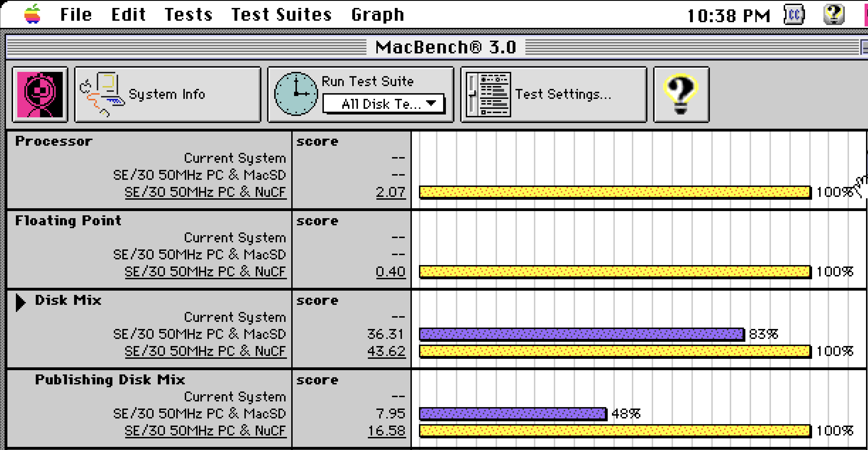Open the Tests menu
The width and height of the screenshot is (868, 450).
[x=188, y=14]
